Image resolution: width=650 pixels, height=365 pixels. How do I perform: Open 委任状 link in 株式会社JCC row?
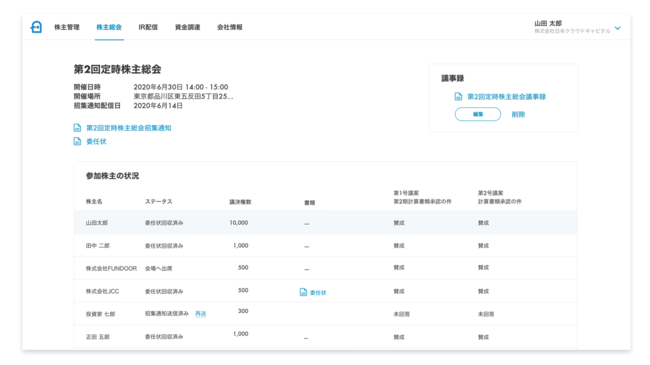[x=318, y=293]
